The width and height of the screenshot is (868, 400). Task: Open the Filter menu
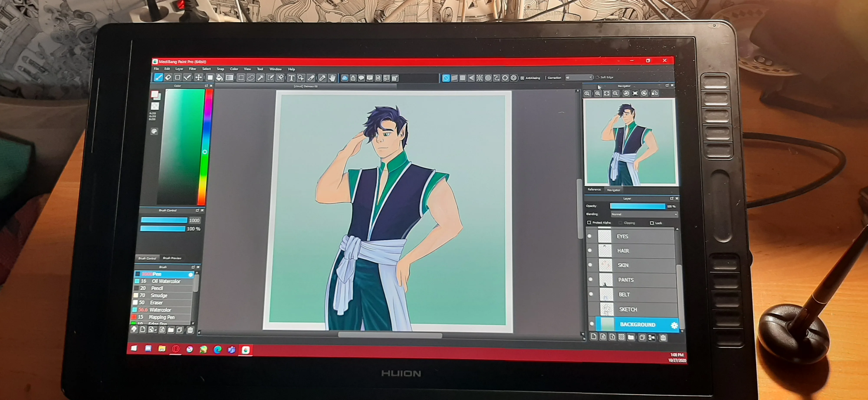pyautogui.click(x=192, y=69)
